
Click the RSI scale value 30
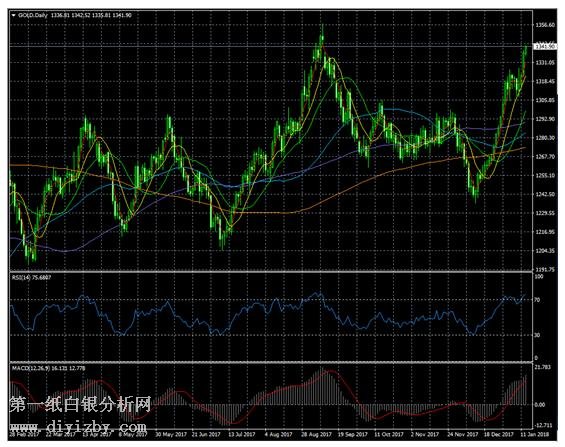(x=537, y=335)
